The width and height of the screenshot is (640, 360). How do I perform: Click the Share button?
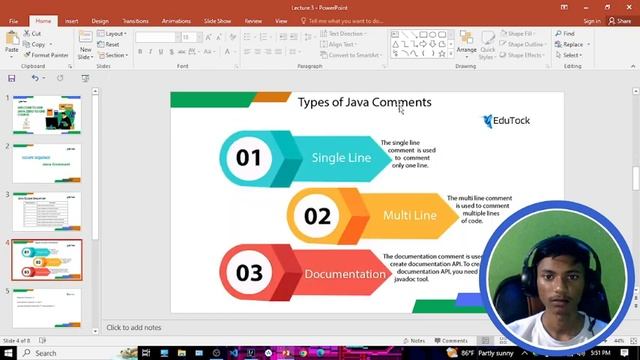[x=620, y=21]
